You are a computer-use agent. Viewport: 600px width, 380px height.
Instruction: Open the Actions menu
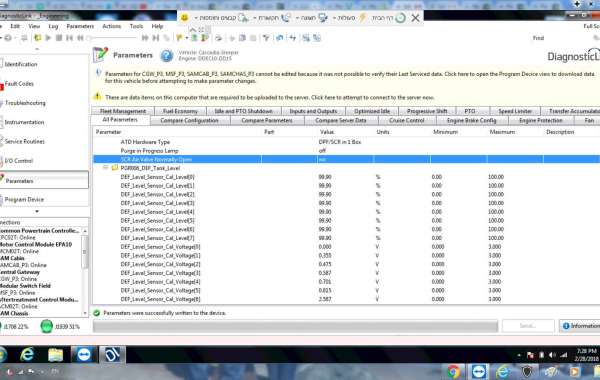[x=112, y=26]
